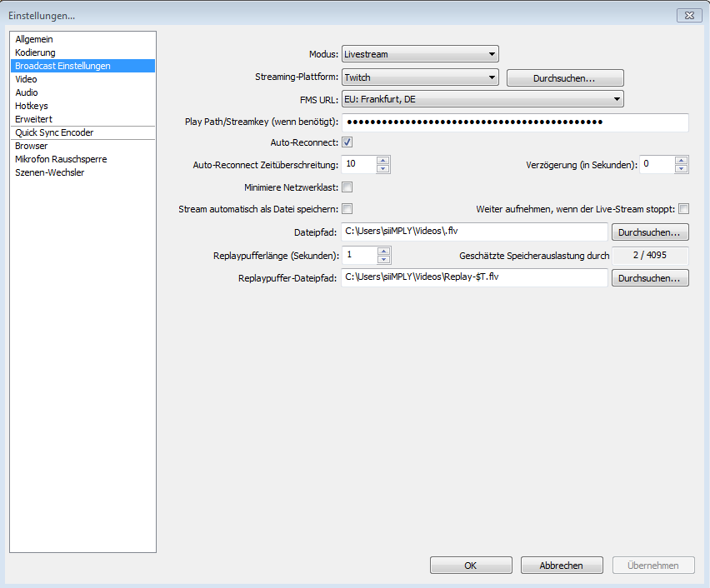Increase Replaypufferlänge with up arrow
Screen dimensions: 710x588
(384, 252)
